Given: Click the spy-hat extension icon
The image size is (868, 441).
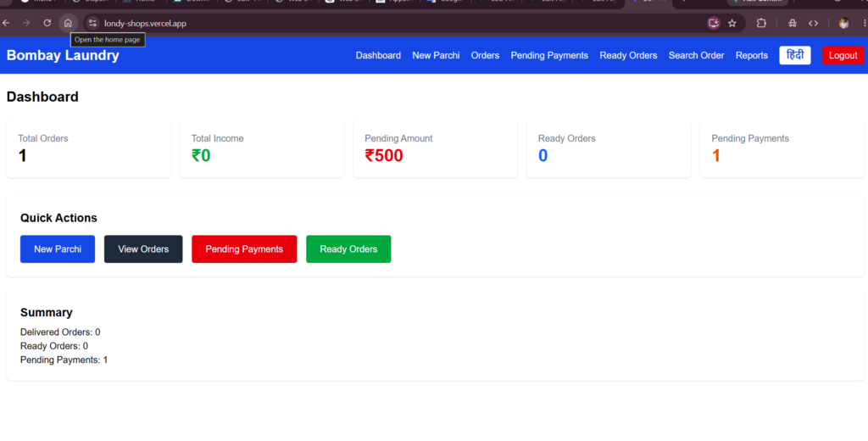Looking at the screenshot, I should pos(793,23).
